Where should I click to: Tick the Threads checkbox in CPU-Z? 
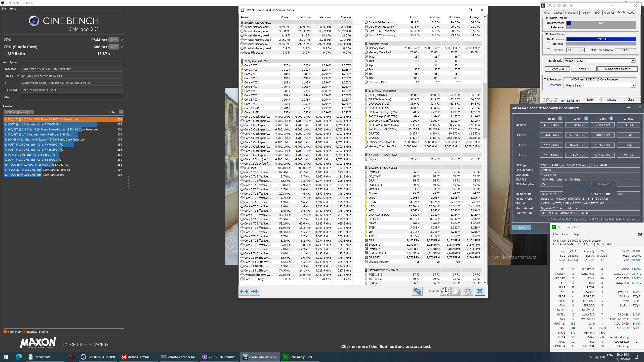[x=548, y=50]
